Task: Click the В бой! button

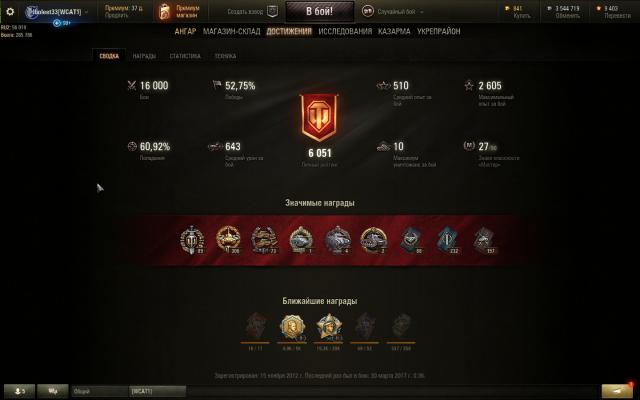Action: (x=320, y=11)
